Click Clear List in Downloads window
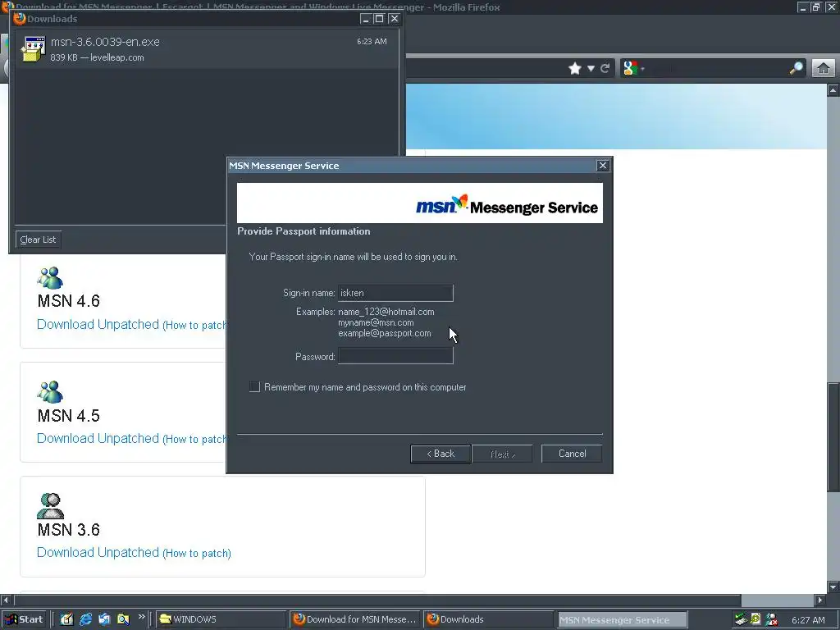This screenshot has width=840, height=630. pos(38,240)
